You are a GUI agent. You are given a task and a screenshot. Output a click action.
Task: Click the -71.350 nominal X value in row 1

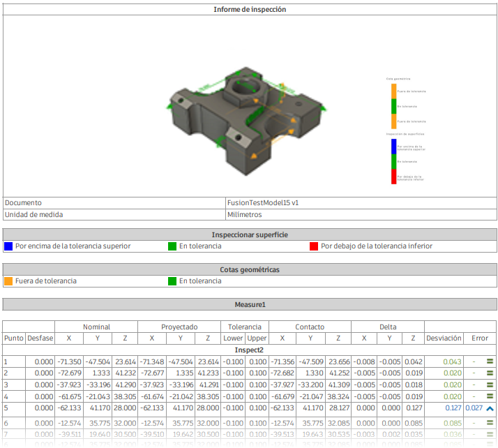69,361
